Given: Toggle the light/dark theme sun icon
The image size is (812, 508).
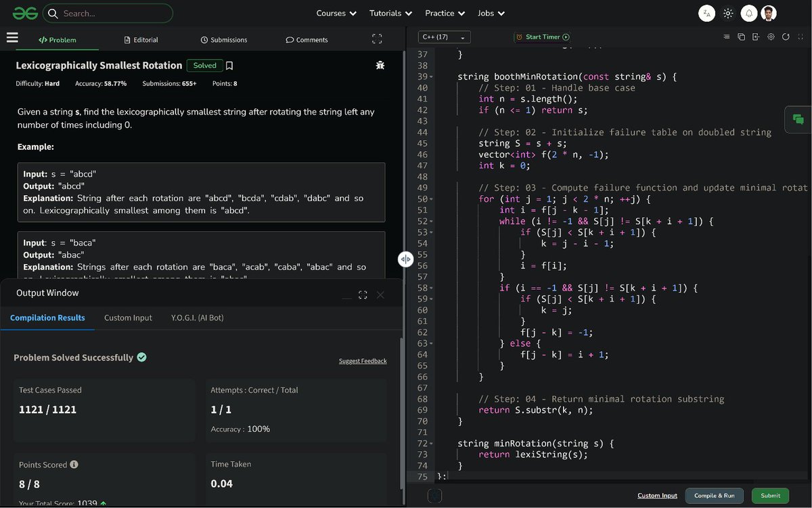Looking at the screenshot, I should 728,13.
